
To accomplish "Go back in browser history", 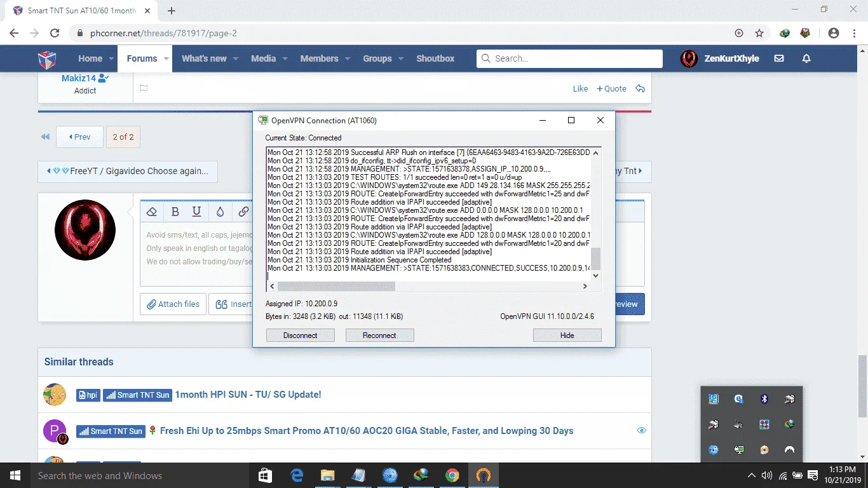I will click(14, 33).
